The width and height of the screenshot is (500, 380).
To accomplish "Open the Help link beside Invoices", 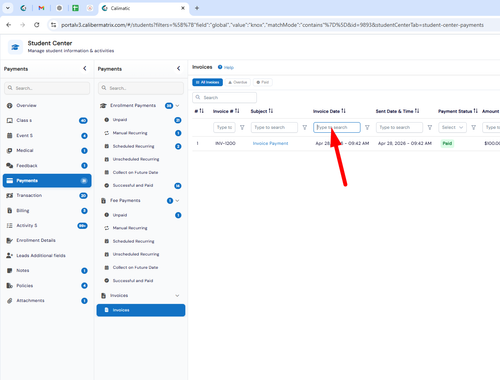I will [226, 67].
